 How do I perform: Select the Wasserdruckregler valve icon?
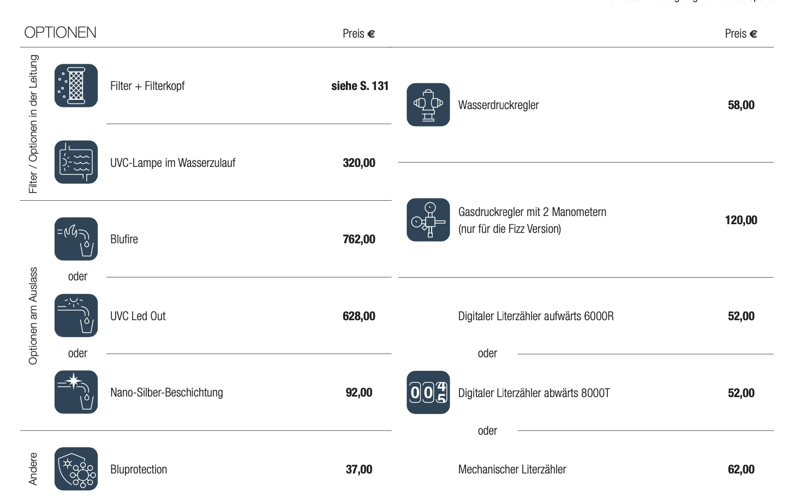click(x=428, y=104)
